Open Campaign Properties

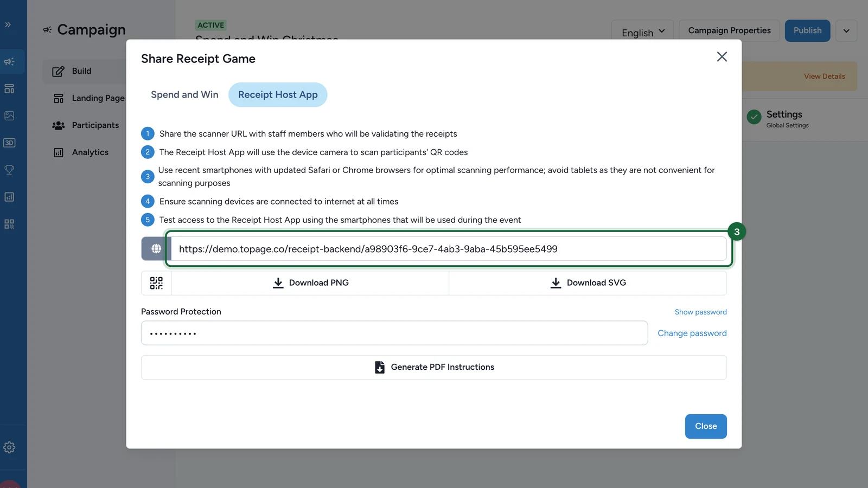coord(729,31)
